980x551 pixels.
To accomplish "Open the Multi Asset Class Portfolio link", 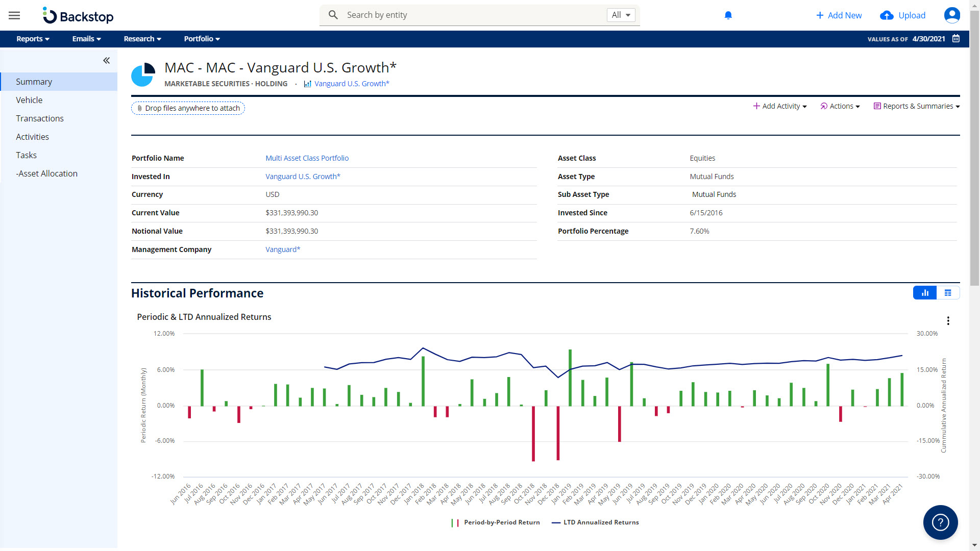I will click(307, 158).
